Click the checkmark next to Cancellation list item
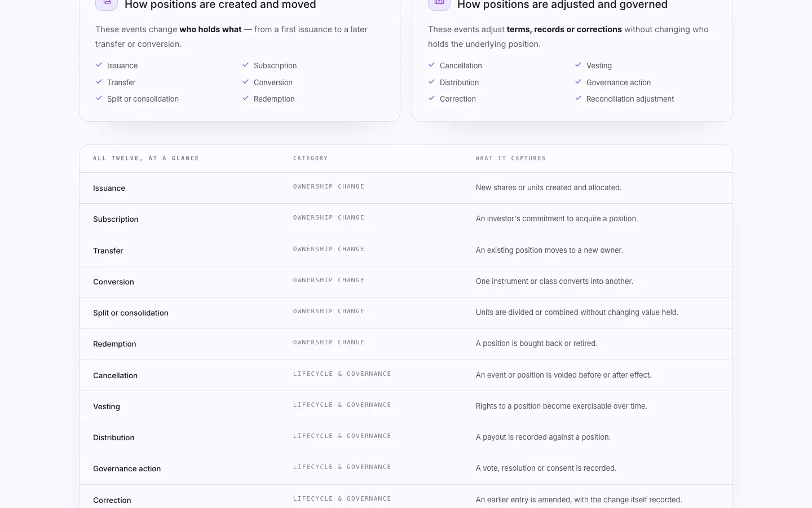This screenshot has height=508, width=812. (x=432, y=65)
